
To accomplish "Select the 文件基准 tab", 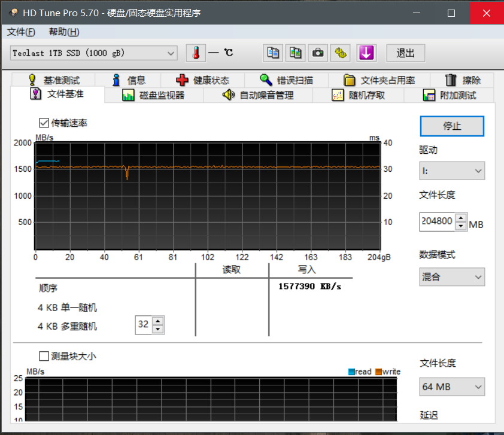I will click(57, 94).
